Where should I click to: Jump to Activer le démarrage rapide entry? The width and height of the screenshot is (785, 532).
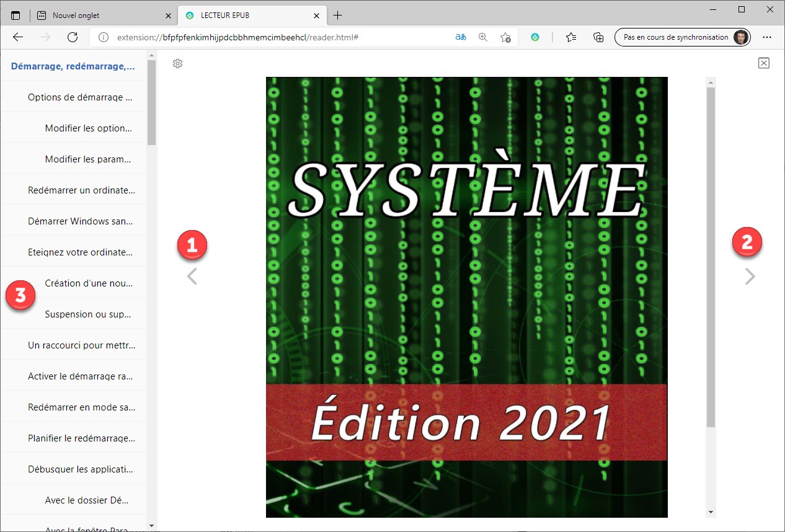(80, 376)
